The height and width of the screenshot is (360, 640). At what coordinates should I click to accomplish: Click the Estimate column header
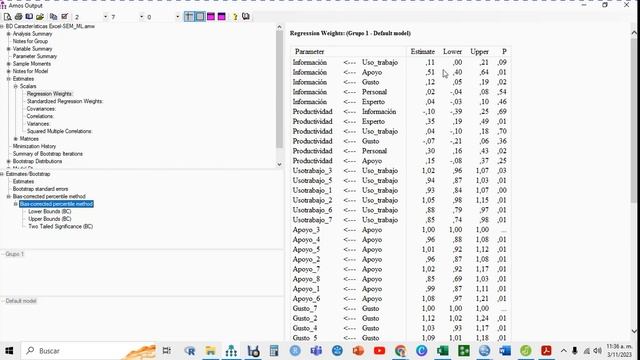tap(422, 52)
